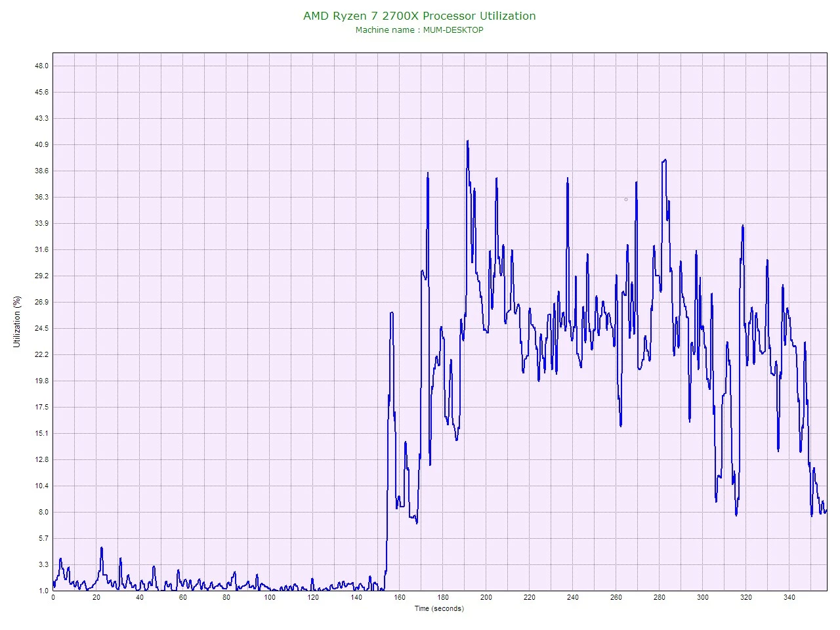Click the 320 tick on the time axis
This screenshot has height=630, width=840.
coord(746,597)
